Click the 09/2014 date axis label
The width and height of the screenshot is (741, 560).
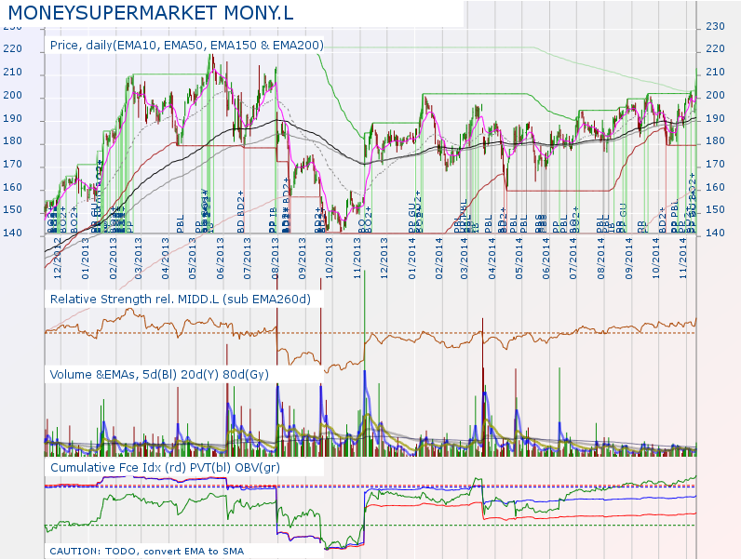pos(629,259)
